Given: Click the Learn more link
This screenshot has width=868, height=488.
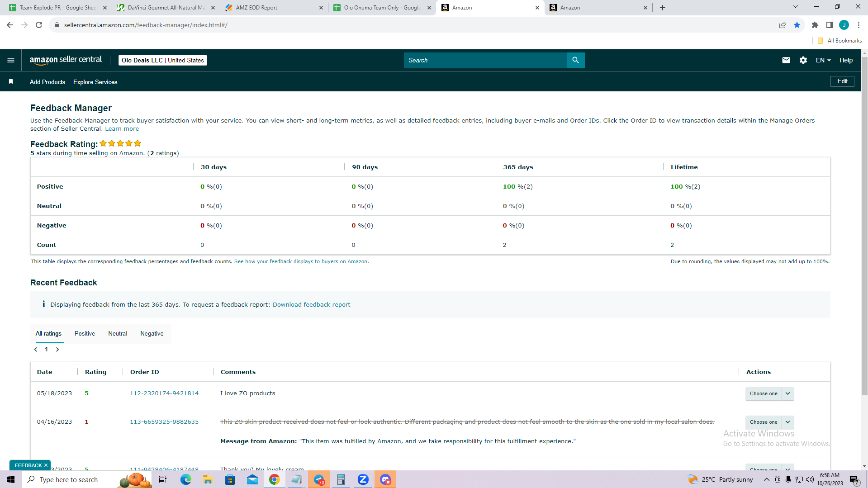Looking at the screenshot, I should (x=122, y=129).
